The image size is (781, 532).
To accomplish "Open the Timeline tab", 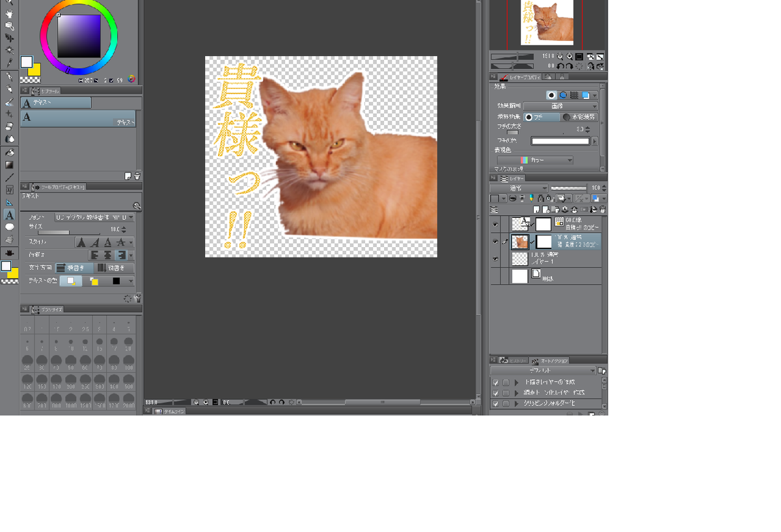I will (169, 411).
